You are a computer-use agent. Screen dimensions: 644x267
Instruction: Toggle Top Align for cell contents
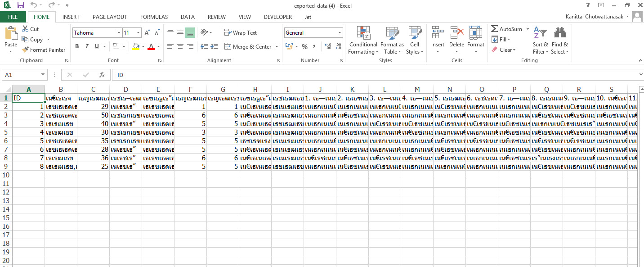pos(170,32)
